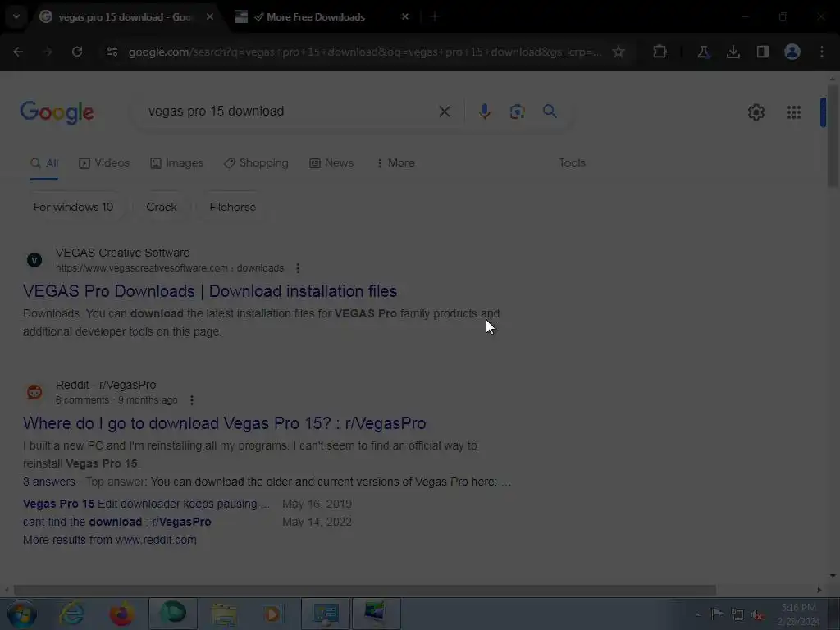This screenshot has width=840, height=630.
Task: Apply the Crack suggestion chip
Action: coord(162,207)
